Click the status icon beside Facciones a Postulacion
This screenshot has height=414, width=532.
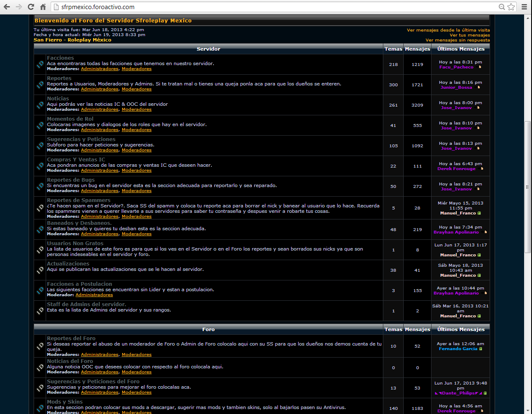[x=40, y=290]
